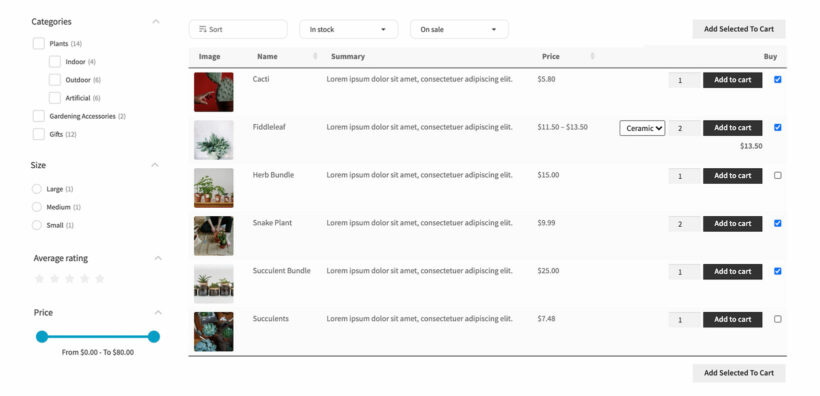The image size is (820, 396).
Task: Tick the Indoor subcategory checkbox
Action: tap(55, 62)
